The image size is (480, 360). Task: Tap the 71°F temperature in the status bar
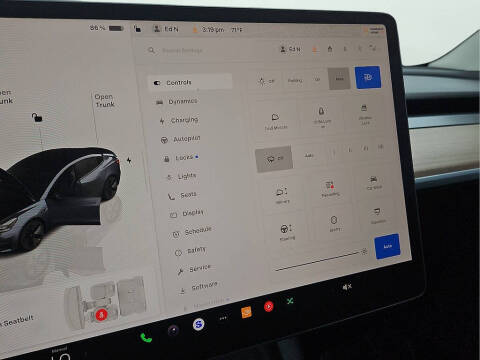coord(236,30)
